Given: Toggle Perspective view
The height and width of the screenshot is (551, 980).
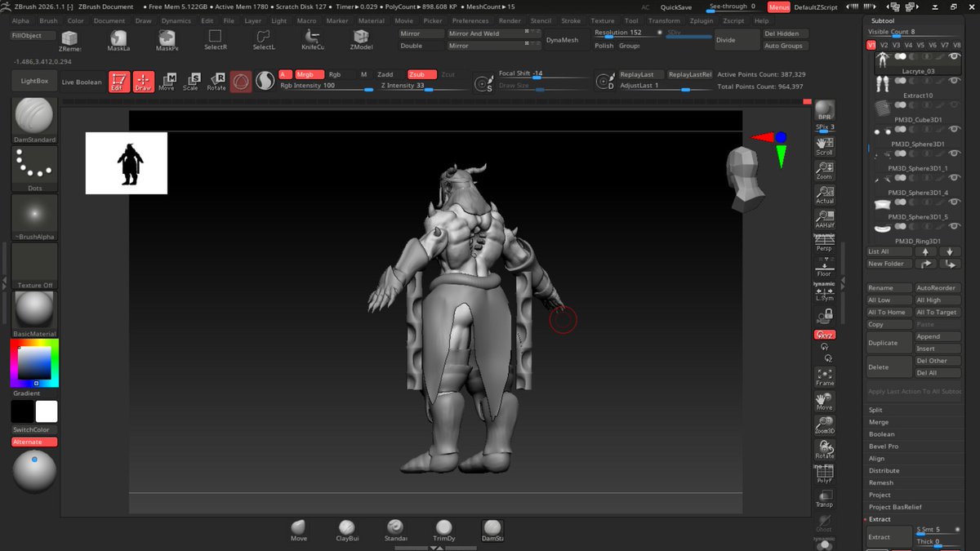Looking at the screenshot, I should (825, 244).
